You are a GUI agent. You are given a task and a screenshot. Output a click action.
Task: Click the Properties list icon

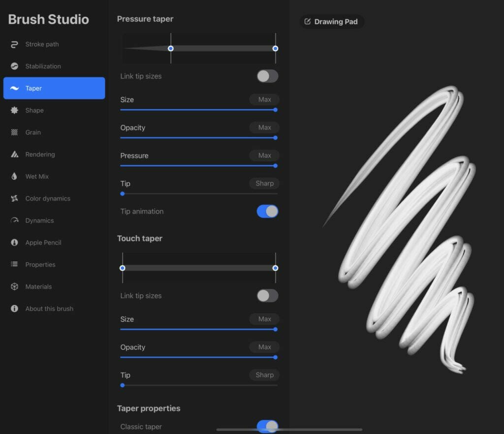(x=14, y=264)
